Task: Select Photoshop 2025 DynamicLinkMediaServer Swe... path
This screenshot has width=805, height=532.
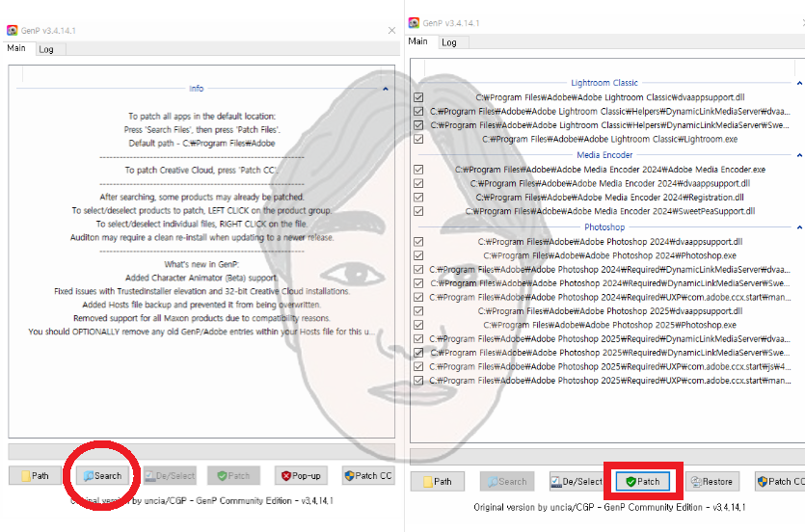Action: point(610,353)
